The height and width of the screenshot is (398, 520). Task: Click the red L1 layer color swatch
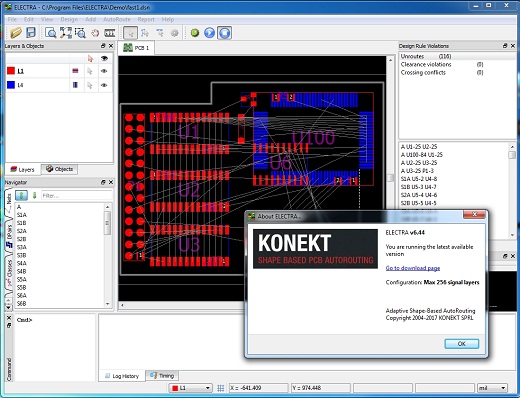pyautogui.click(x=11, y=71)
